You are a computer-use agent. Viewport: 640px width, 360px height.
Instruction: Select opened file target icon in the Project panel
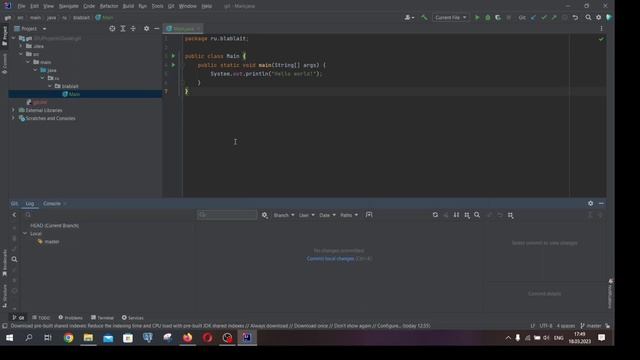[112, 29]
